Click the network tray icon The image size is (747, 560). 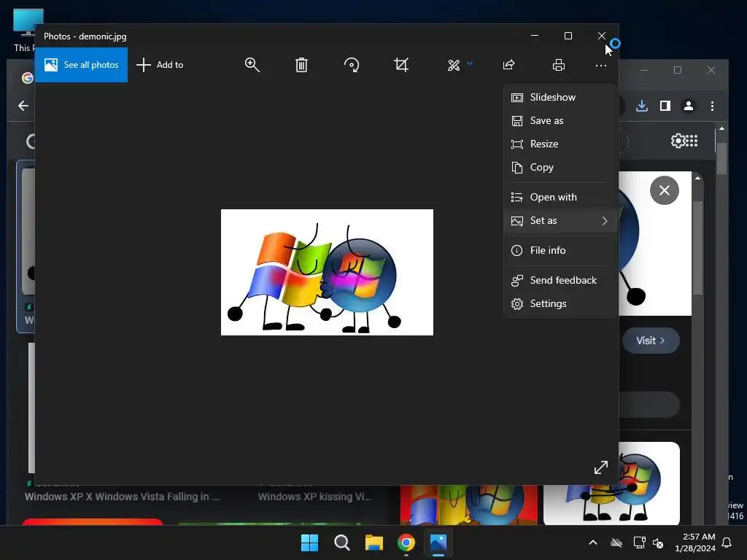[x=639, y=542]
